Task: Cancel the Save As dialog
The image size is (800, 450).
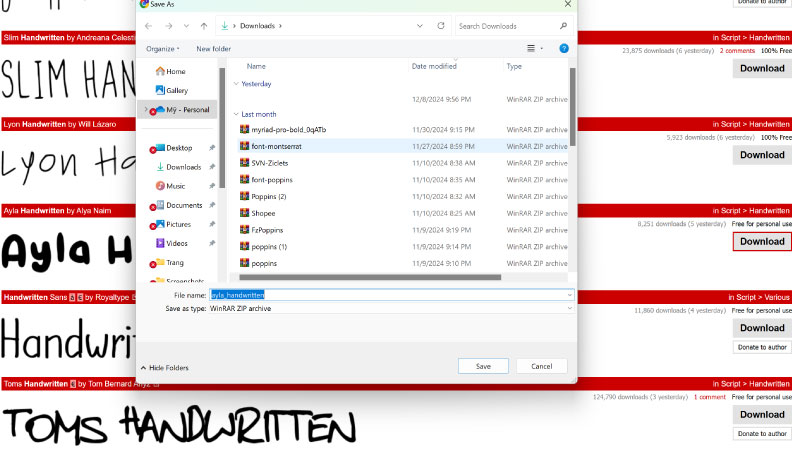Action: (541, 366)
